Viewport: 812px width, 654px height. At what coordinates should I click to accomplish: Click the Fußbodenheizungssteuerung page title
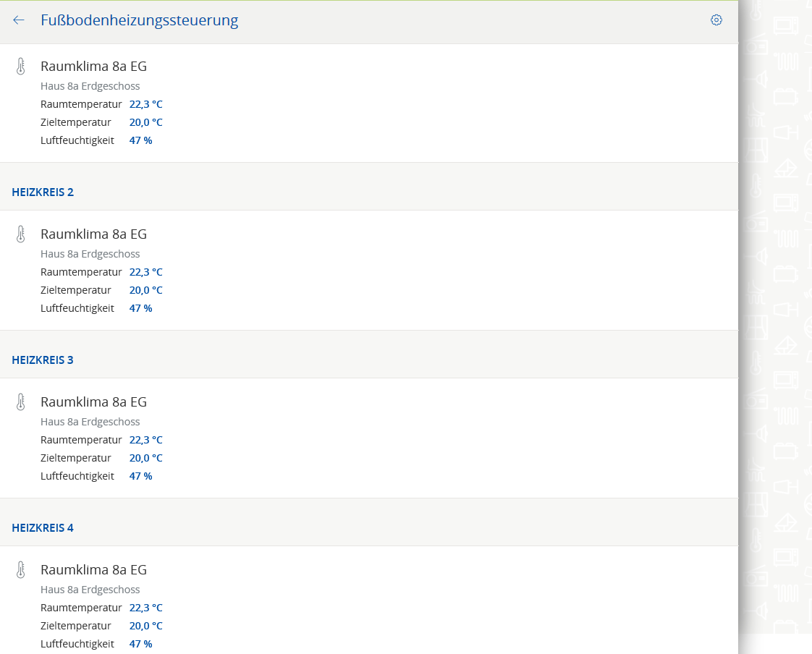(x=139, y=20)
